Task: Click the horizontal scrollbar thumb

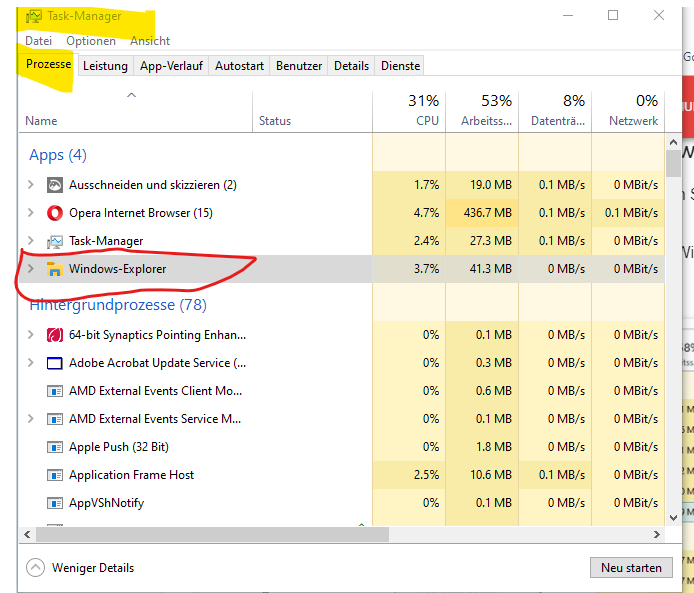Action: [x=212, y=535]
